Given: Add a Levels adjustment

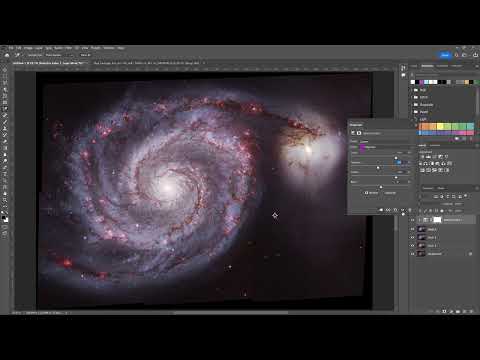Looking at the screenshot, I should coord(428,156).
